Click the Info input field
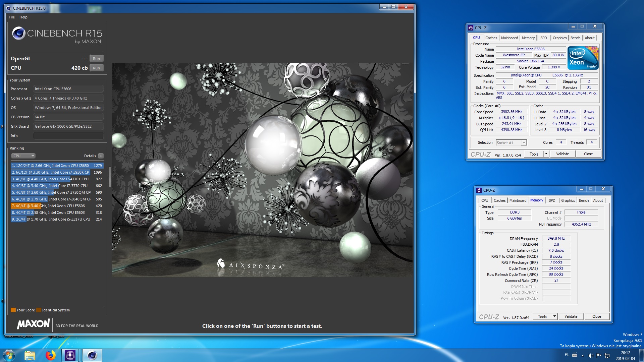644x362 pixels. (68, 136)
